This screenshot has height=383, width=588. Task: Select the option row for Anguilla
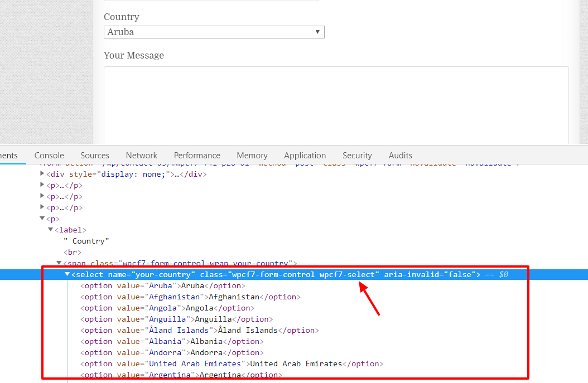pyautogui.click(x=176, y=319)
